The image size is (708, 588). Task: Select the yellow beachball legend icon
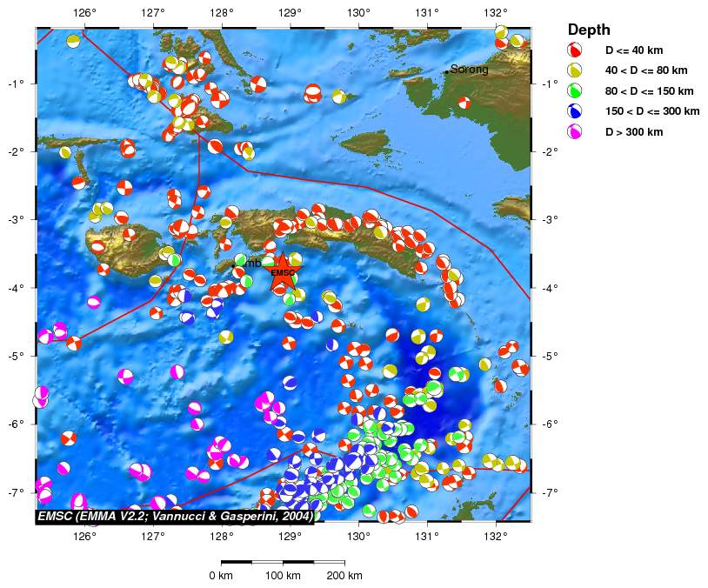[574, 70]
